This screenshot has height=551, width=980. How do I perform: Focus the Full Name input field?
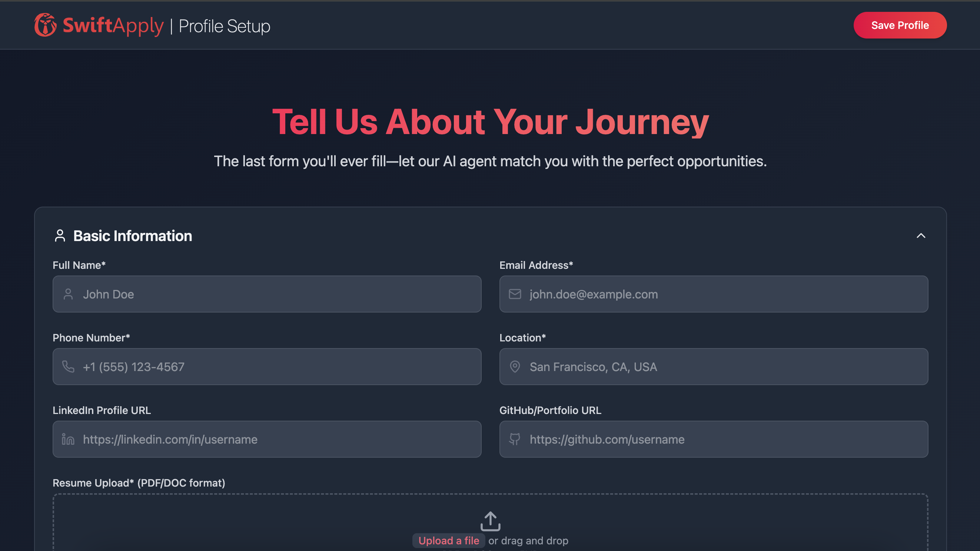pyautogui.click(x=267, y=294)
